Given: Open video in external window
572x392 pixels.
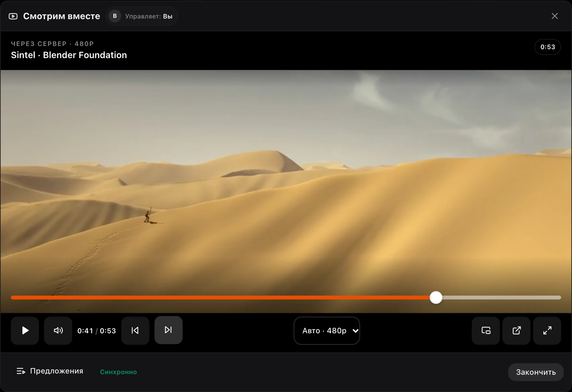Looking at the screenshot, I should (x=516, y=330).
